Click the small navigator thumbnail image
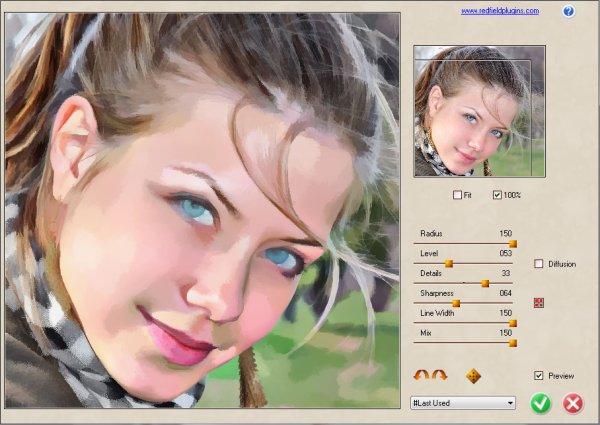This screenshot has width=600, height=425. coord(479,111)
